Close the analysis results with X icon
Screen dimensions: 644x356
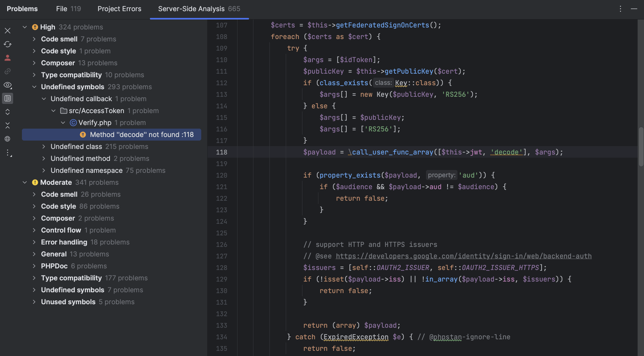[8, 31]
